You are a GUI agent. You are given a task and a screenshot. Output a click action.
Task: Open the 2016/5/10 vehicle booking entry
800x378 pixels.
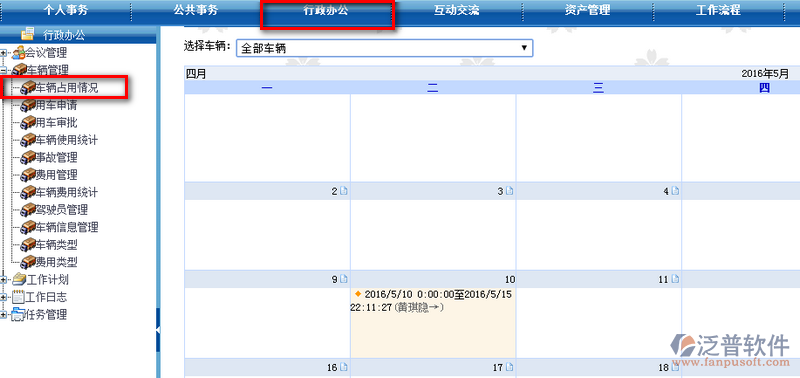(432, 301)
